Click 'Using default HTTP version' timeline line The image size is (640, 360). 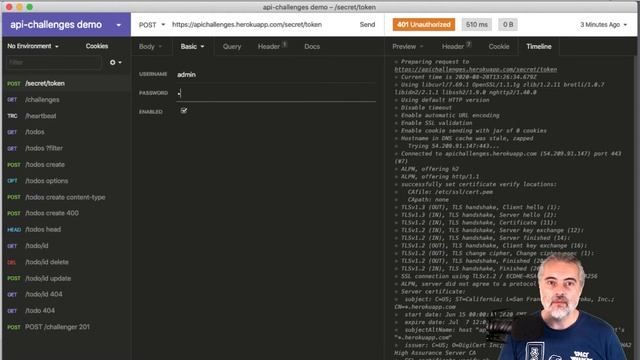(445, 100)
